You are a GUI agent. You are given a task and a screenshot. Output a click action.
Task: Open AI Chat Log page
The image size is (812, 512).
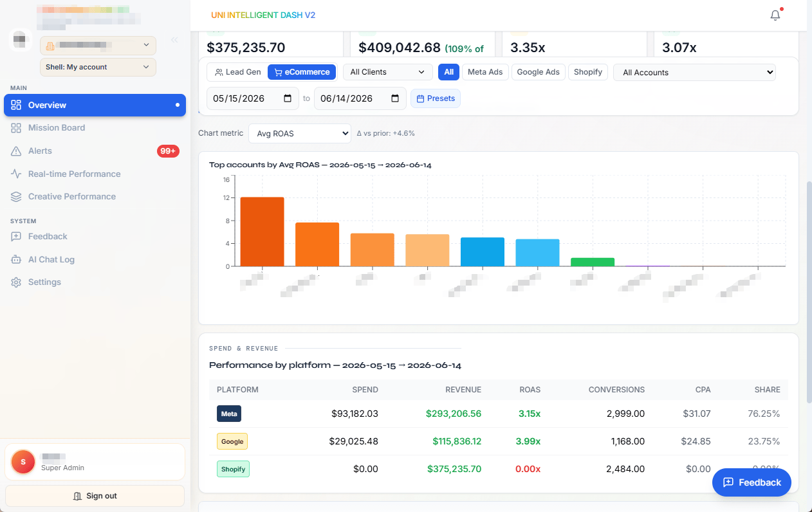(95, 259)
